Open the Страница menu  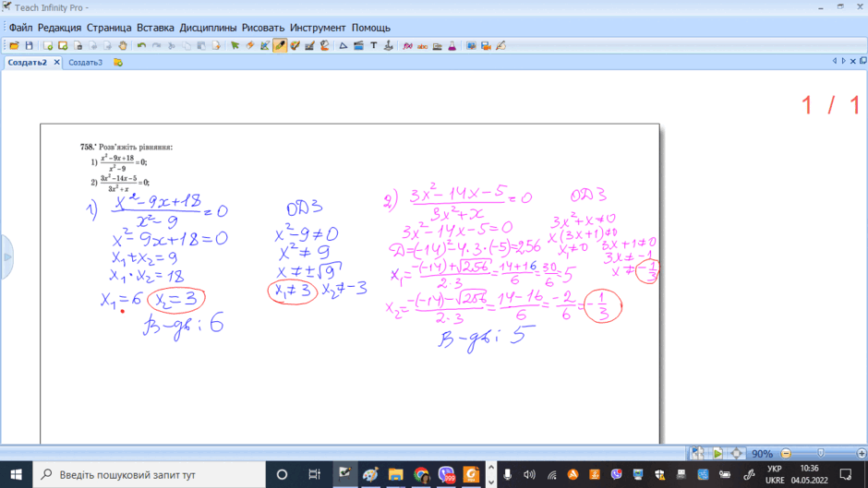tap(109, 28)
